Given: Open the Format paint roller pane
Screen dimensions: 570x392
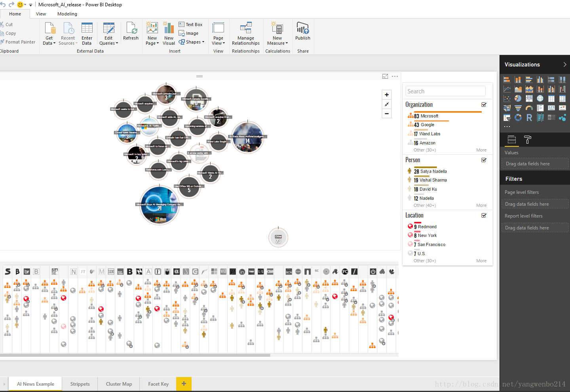Looking at the screenshot, I should pos(527,139).
